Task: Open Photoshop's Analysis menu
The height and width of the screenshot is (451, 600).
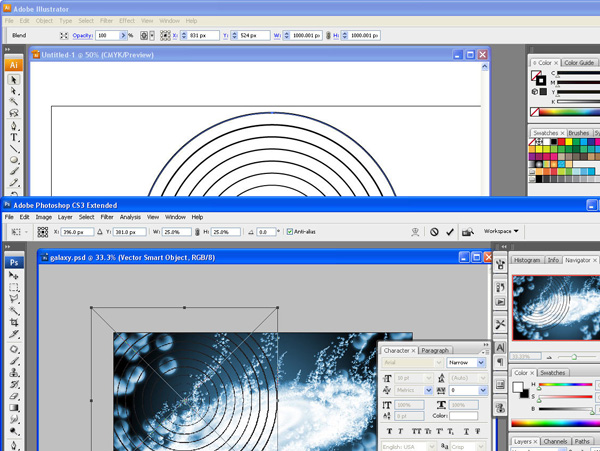Action: (130, 217)
